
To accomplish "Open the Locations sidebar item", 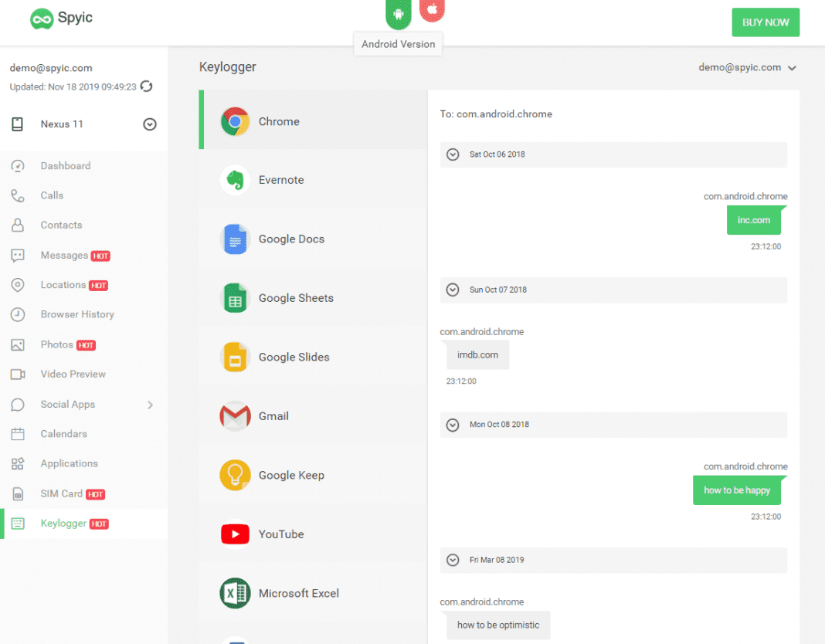I will 63,285.
